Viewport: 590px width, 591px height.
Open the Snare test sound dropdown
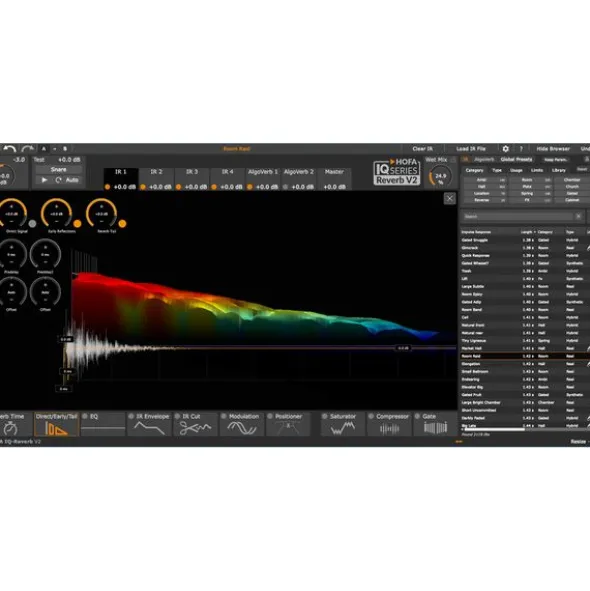[58, 170]
